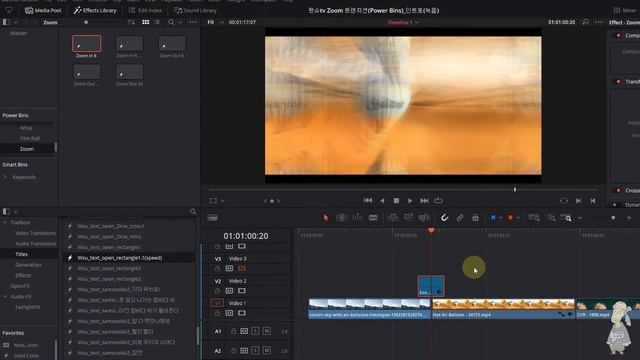640x360 pixels.
Task: Mute audio track A1
Action: point(267,331)
